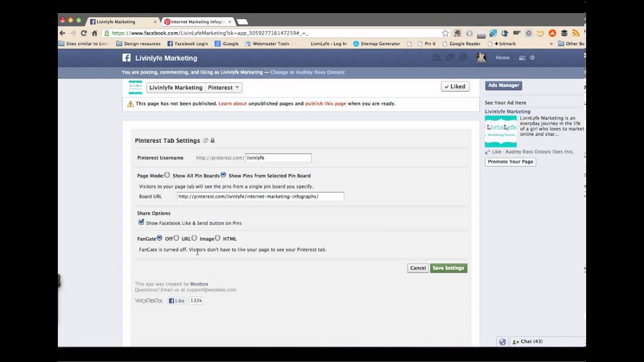Select Show All Pin Boards radio button
The width and height of the screenshot is (644, 362).
coord(167,175)
